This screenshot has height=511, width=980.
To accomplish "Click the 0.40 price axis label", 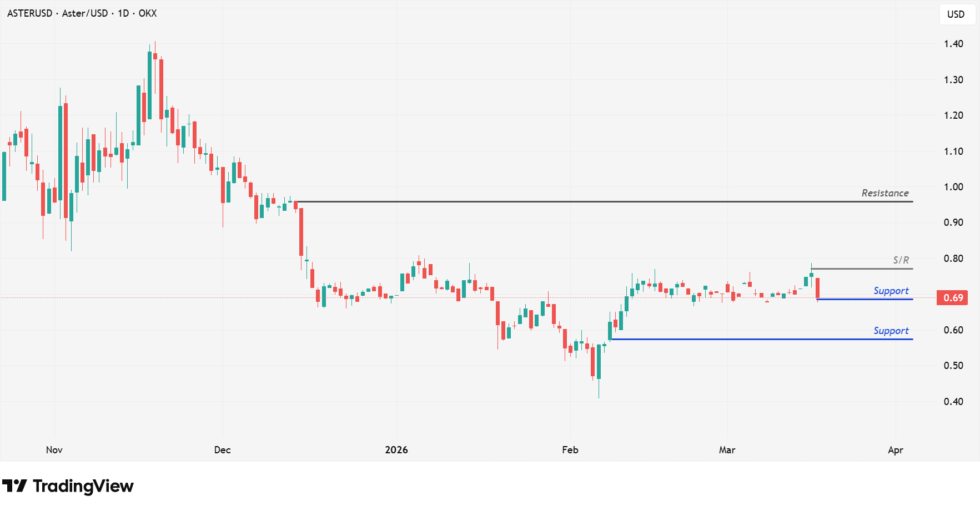I will (953, 402).
